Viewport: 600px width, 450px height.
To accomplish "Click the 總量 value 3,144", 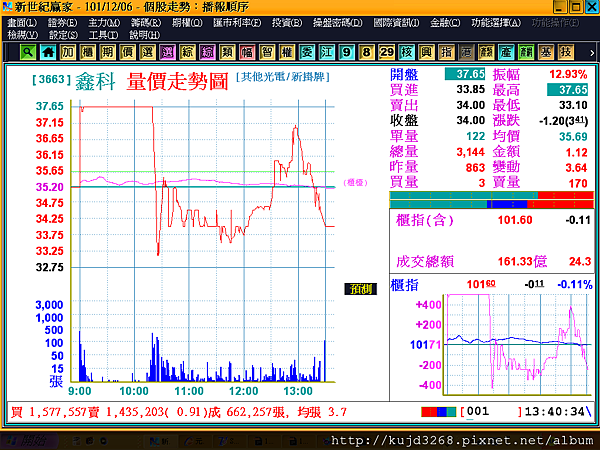I will coord(471,152).
